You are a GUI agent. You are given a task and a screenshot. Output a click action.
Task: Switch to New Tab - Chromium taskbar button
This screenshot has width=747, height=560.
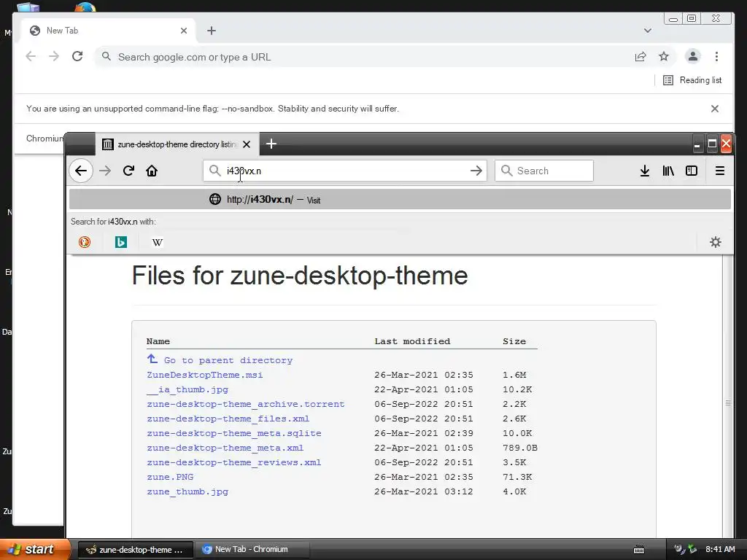point(251,550)
